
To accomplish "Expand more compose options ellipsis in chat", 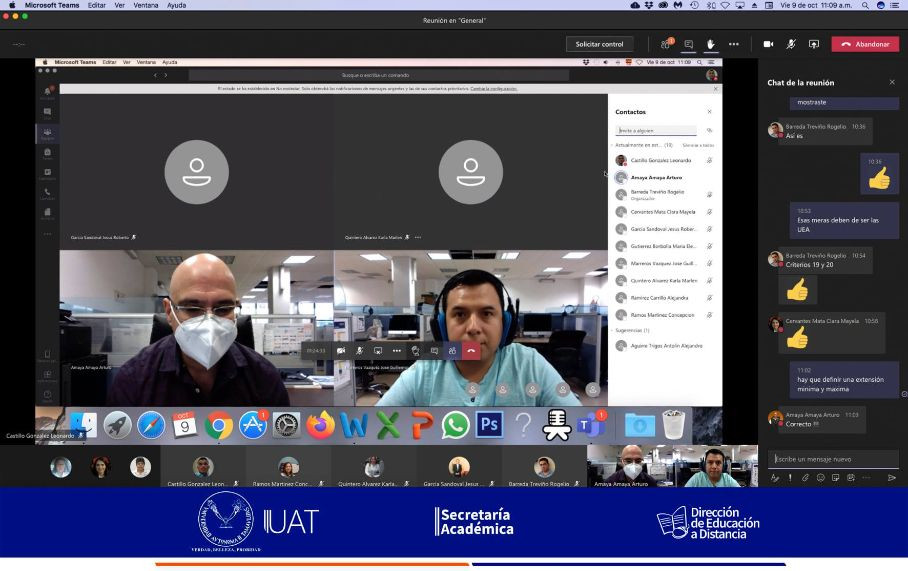I will pyautogui.click(x=865, y=478).
